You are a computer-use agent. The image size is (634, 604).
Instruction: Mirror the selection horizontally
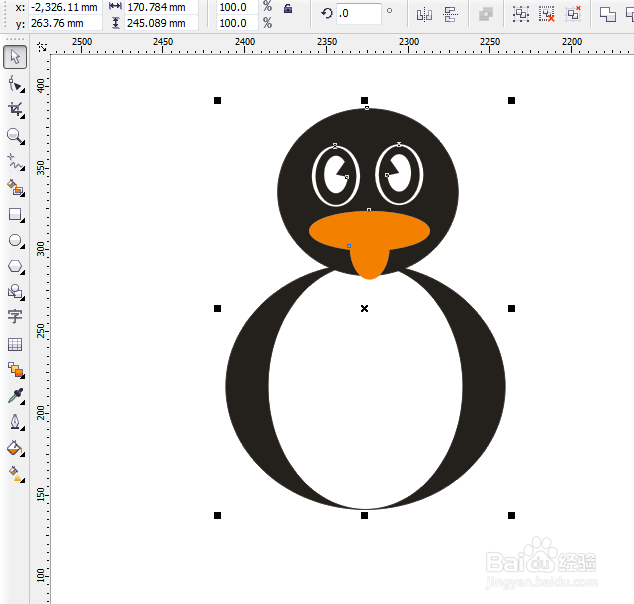(424, 15)
